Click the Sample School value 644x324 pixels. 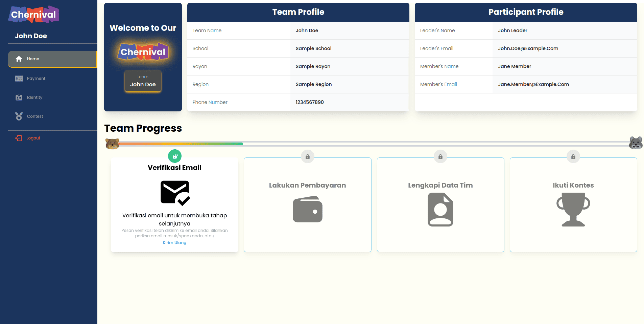pos(313,48)
